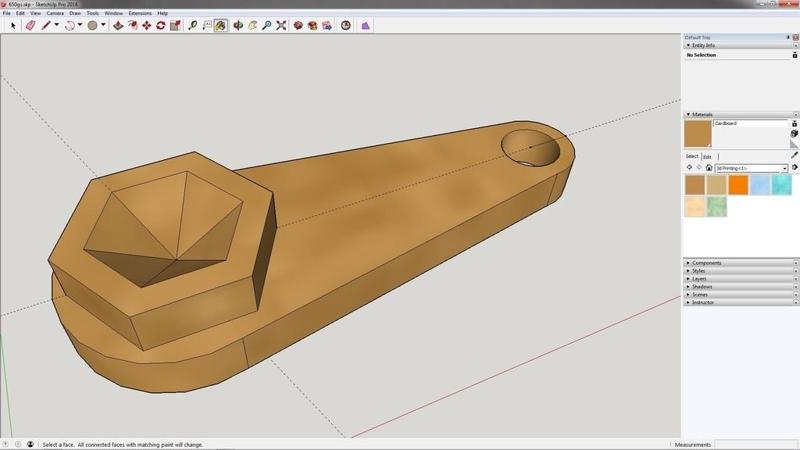The height and width of the screenshot is (450, 800).
Task: Pick the Tape Measure tool
Action: tap(193, 25)
